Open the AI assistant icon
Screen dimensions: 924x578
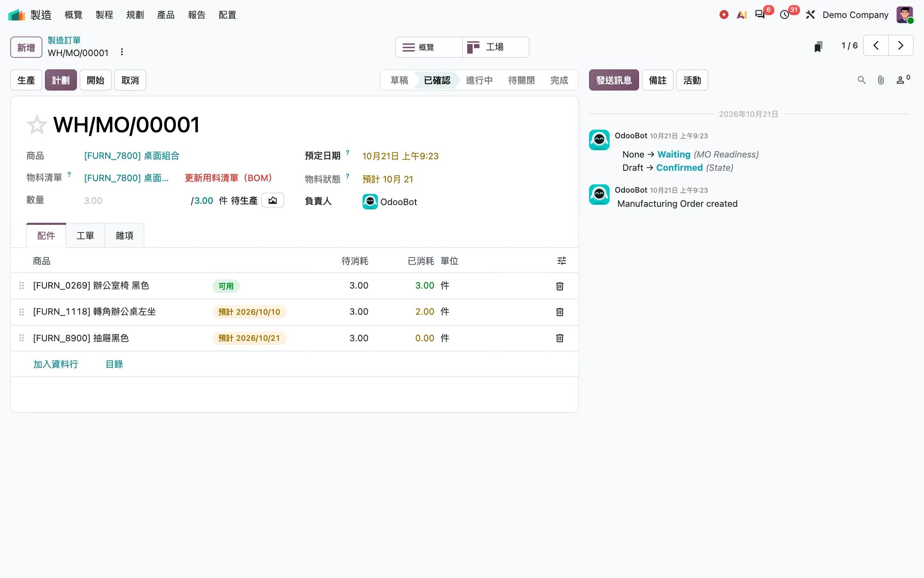(x=742, y=15)
